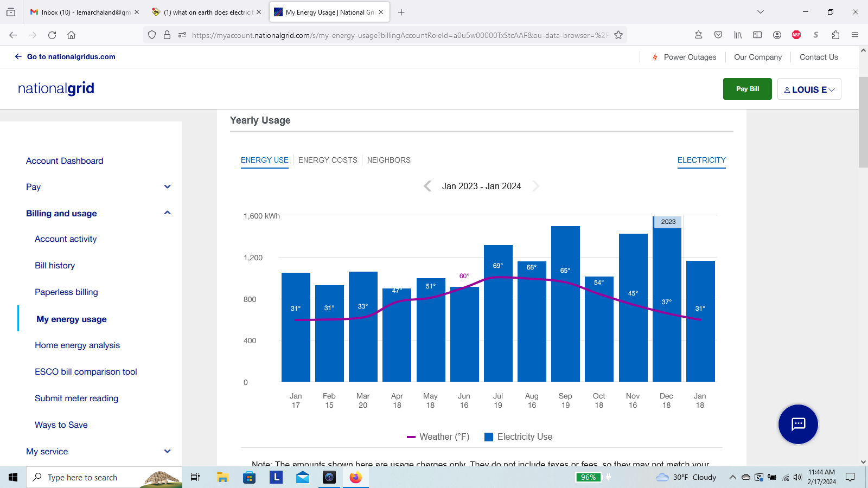Image resolution: width=868 pixels, height=488 pixels.
Task: Click the green Pay Bill button
Action: coord(748,89)
